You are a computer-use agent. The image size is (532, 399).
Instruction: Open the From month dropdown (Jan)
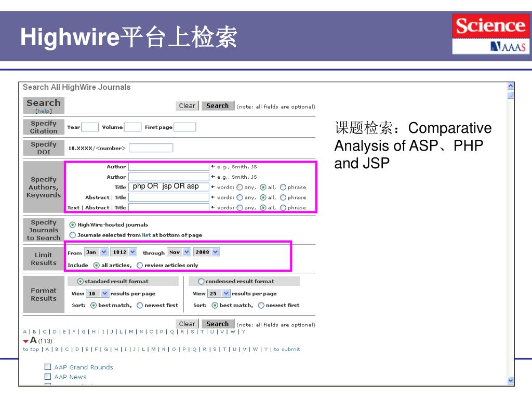pos(96,252)
